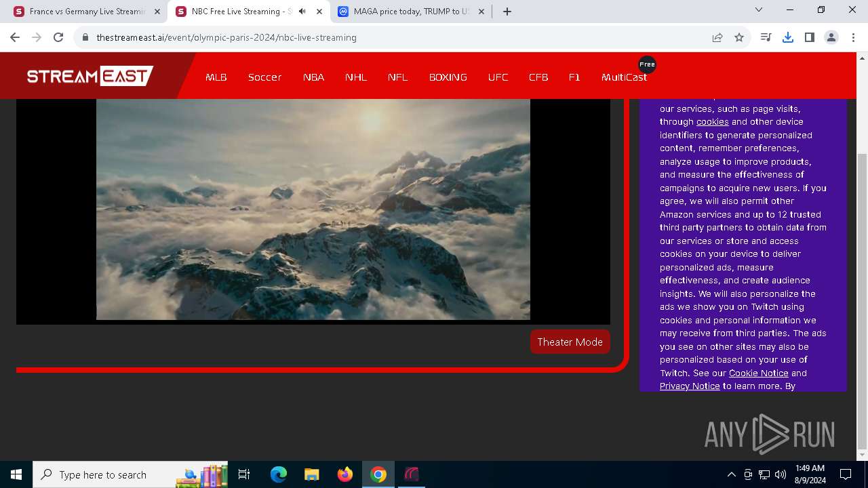Click the system tray Meet Now camera icon
Screen dimensions: 868x488
[x=748, y=474]
